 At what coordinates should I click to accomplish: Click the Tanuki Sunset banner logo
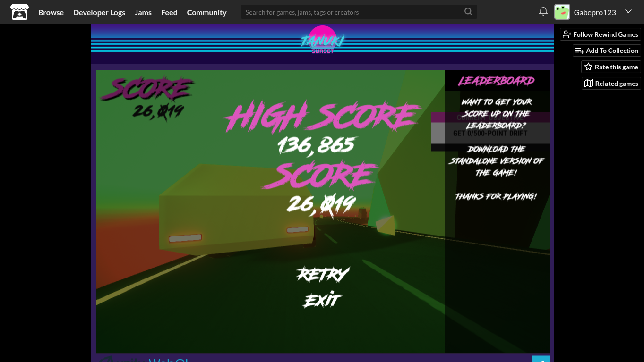coord(323,40)
